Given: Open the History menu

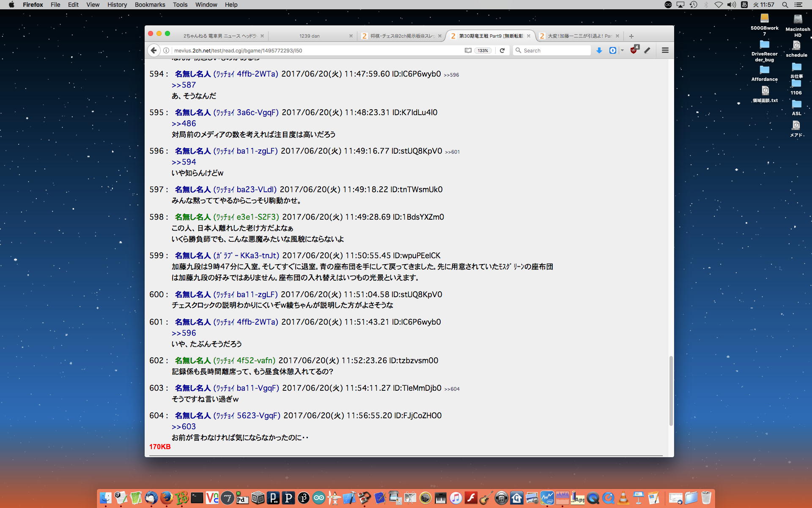Looking at the screenshot, I should pos(117,5).
